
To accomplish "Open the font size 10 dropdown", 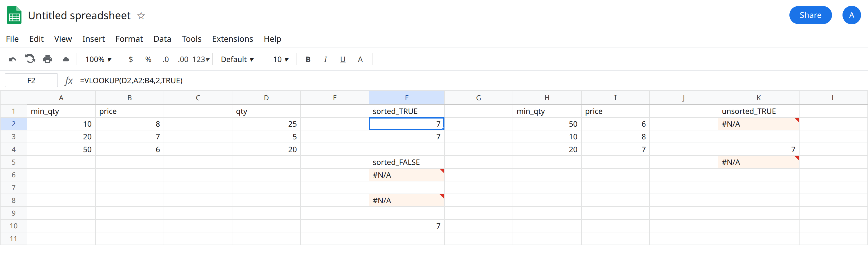I will pyautogui.click(x=281, y=59).
